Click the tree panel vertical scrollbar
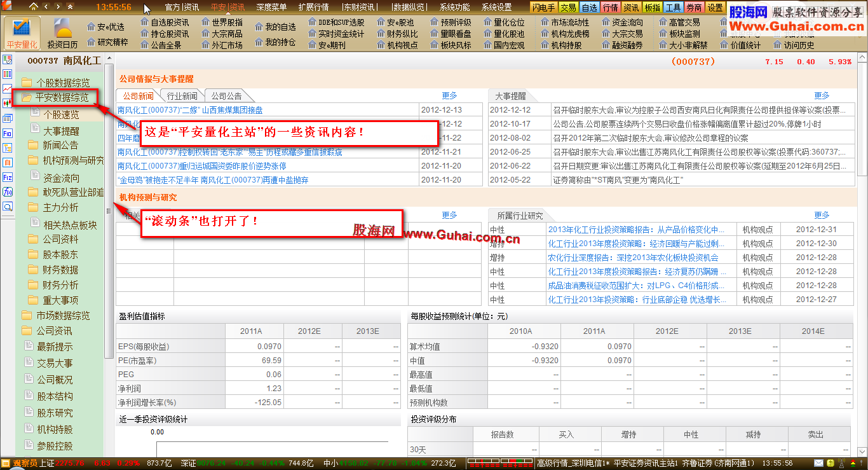This screenshot has width=868, height=470. (x=109, y=210)
